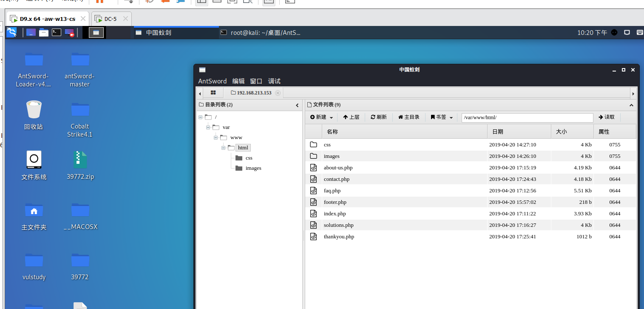Switch to the root@kali terminal taskbar window

click(x=261, y=32)
